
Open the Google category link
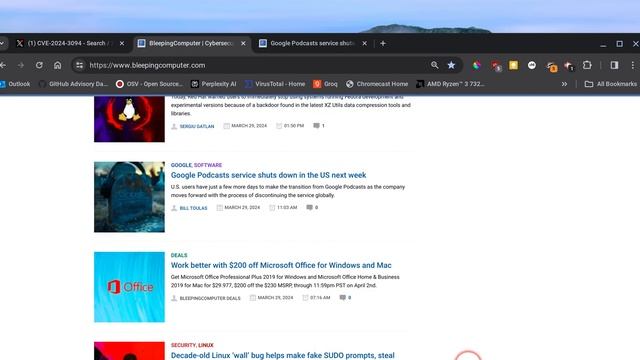pos(181,165)
